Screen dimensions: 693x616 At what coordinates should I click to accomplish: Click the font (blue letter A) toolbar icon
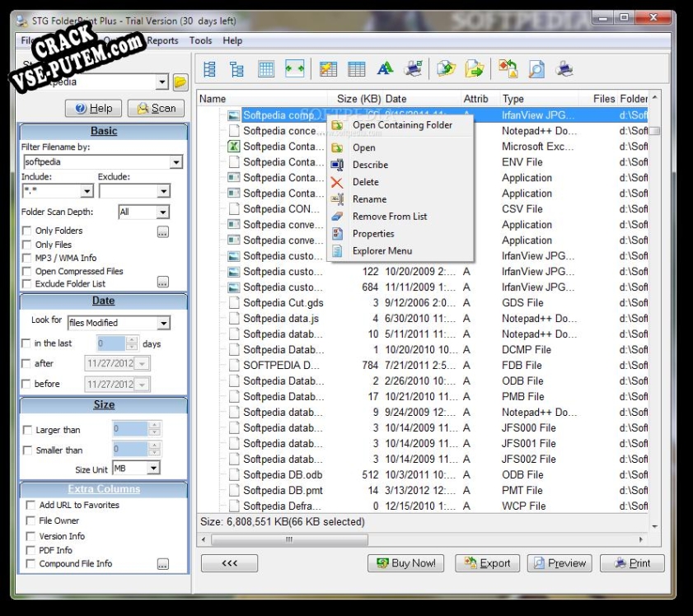[385, 70]
